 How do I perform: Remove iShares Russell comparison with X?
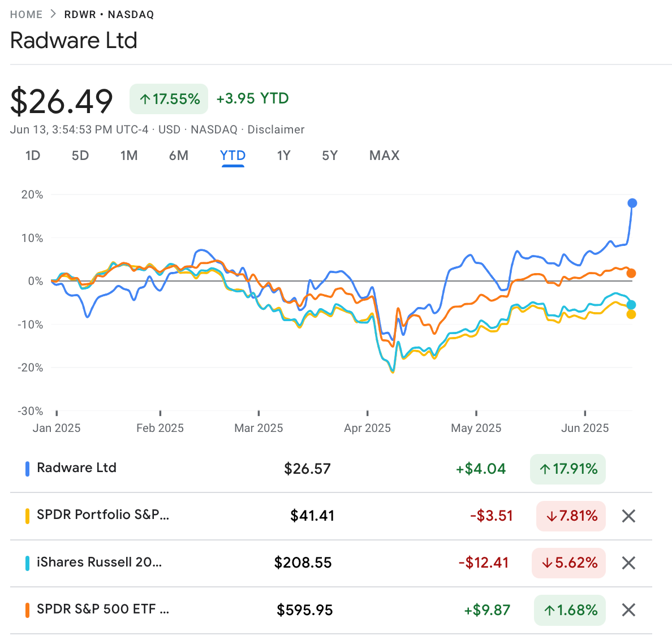628,563
